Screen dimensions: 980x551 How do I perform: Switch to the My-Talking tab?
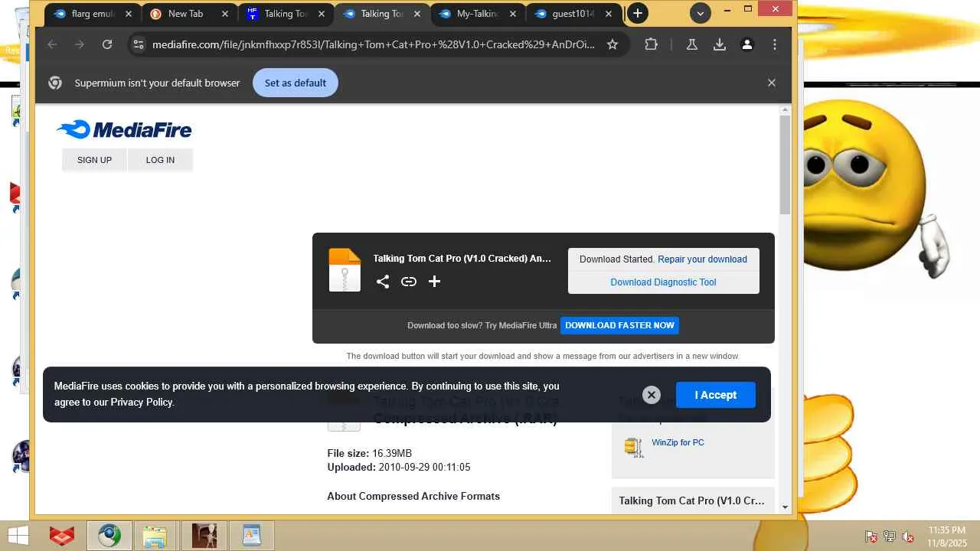(479, 14)
